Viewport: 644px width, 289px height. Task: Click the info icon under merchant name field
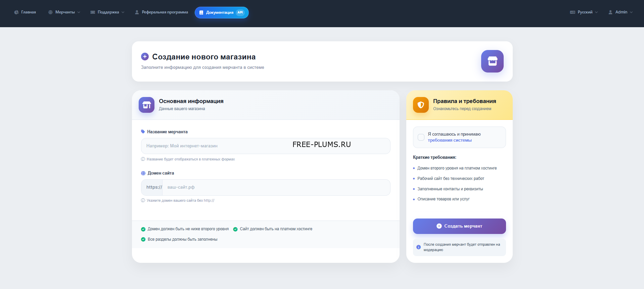click(x=143, y=159)
